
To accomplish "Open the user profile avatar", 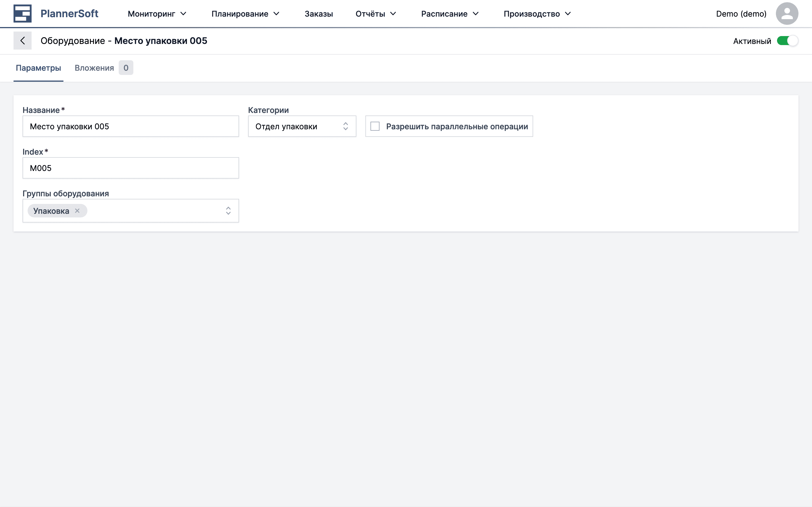I will pos(787,13).
